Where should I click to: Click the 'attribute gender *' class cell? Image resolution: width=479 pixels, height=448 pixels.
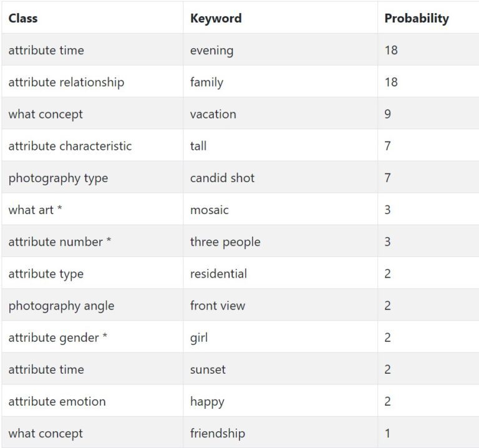click(92, 337)
